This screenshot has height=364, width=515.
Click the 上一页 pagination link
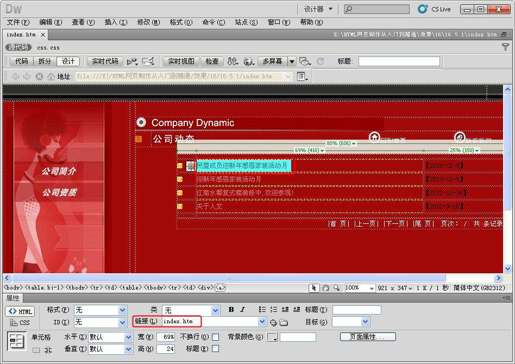[x=366, y=223]
